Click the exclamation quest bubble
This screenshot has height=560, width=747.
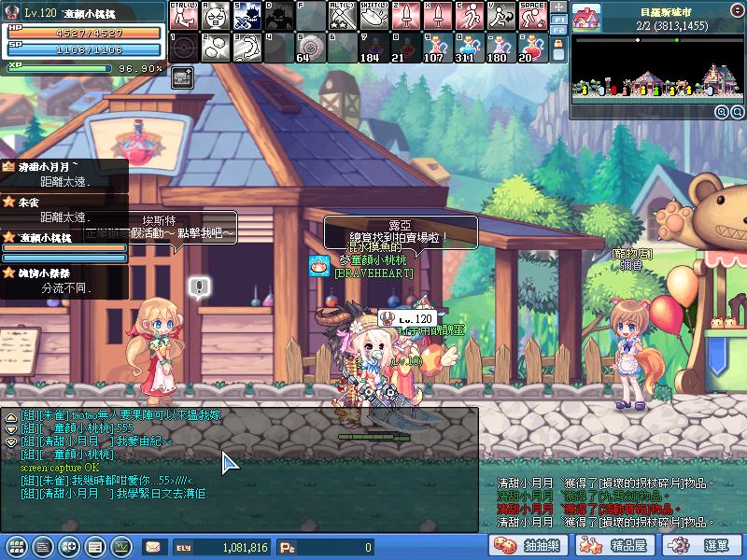pos(199,288)
